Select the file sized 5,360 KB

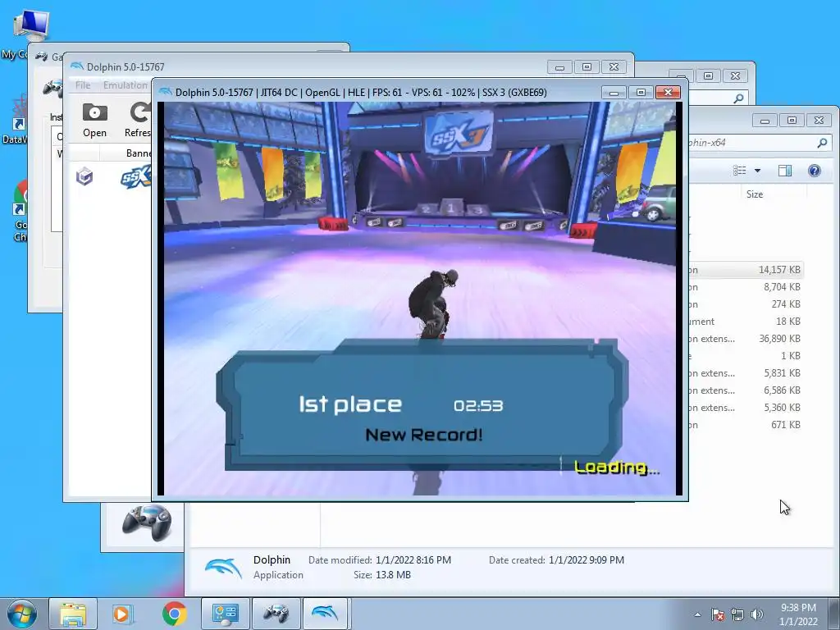[746, 407]
